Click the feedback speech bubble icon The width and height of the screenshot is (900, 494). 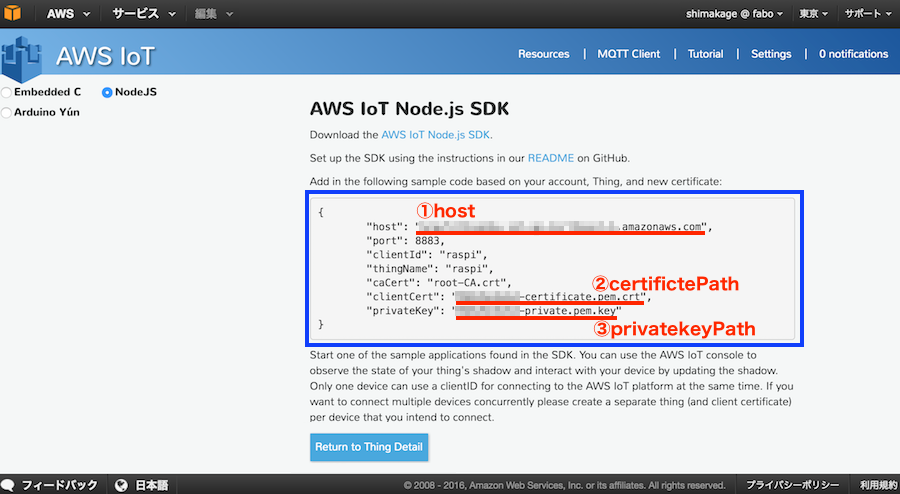coord(10,485)
